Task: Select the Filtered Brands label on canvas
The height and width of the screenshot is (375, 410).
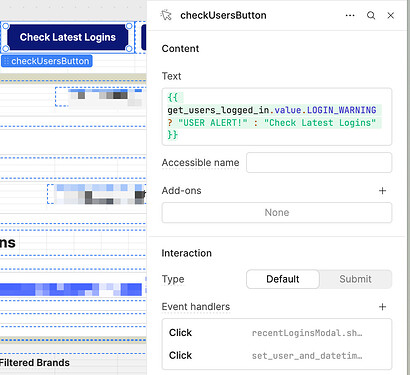Action: click(35, 363)
